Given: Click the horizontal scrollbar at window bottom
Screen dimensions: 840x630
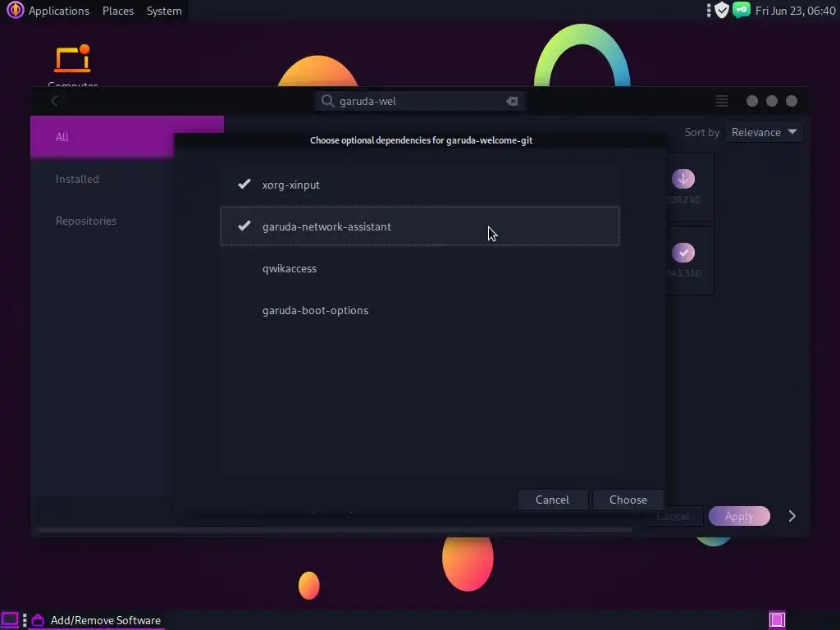Looking at the screenshot, I should (x=334, y=531).
